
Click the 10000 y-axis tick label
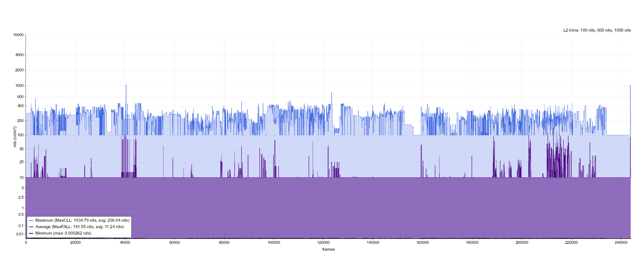click(x=18, y=35)
